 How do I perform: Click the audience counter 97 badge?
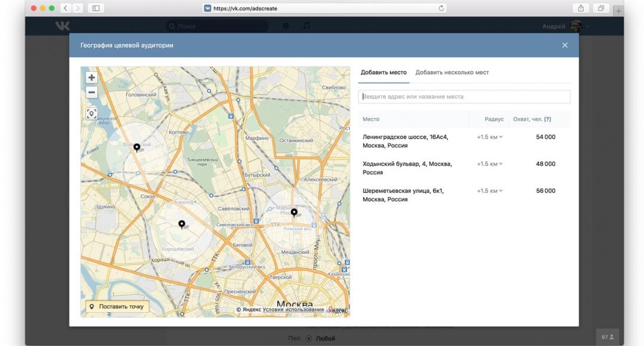point(608,337)
